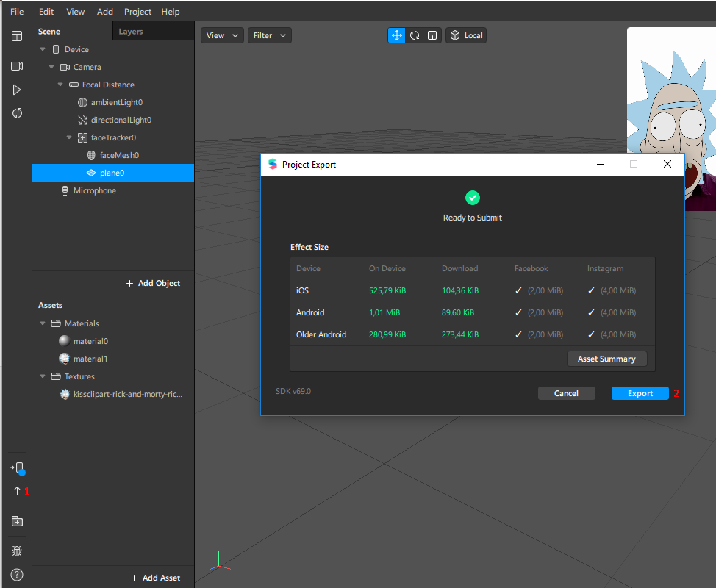The image size is (716, 588).
Task: Collapse the Focal Distance node
Action: click(x=60, y=85)
